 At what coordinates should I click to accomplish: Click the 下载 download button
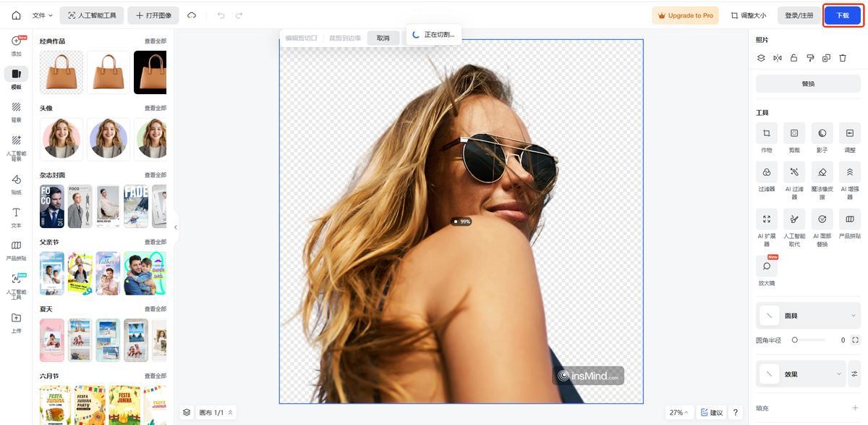click(x=843, y=15)
